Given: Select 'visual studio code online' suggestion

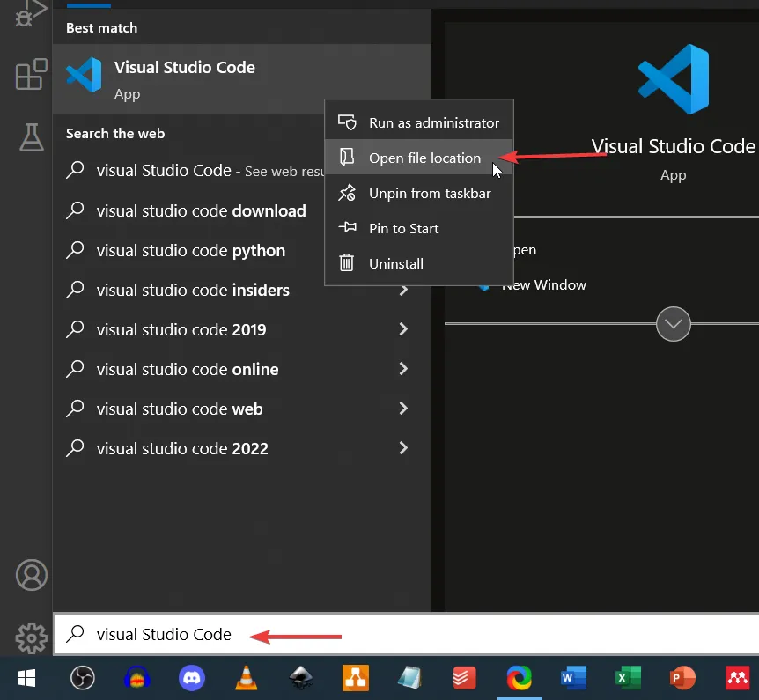Looking at the screenshot, I should point(241,369).
